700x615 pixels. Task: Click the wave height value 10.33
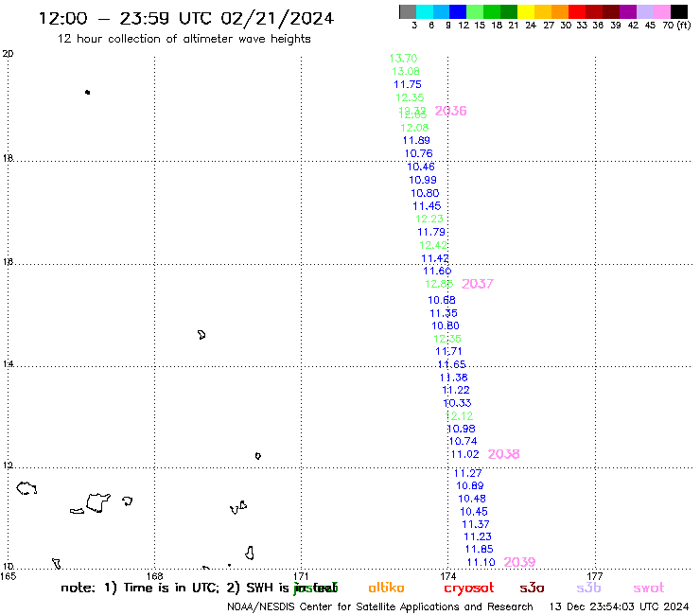458,403
